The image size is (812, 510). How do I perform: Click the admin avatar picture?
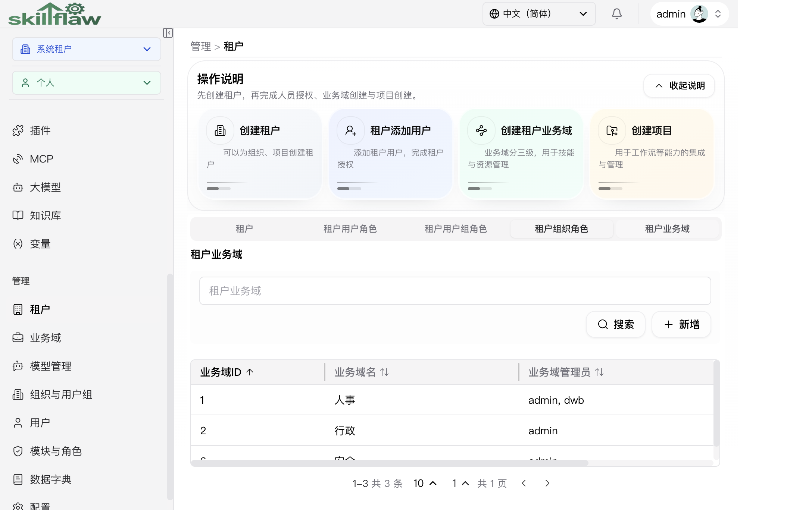[x=699, y=14]
